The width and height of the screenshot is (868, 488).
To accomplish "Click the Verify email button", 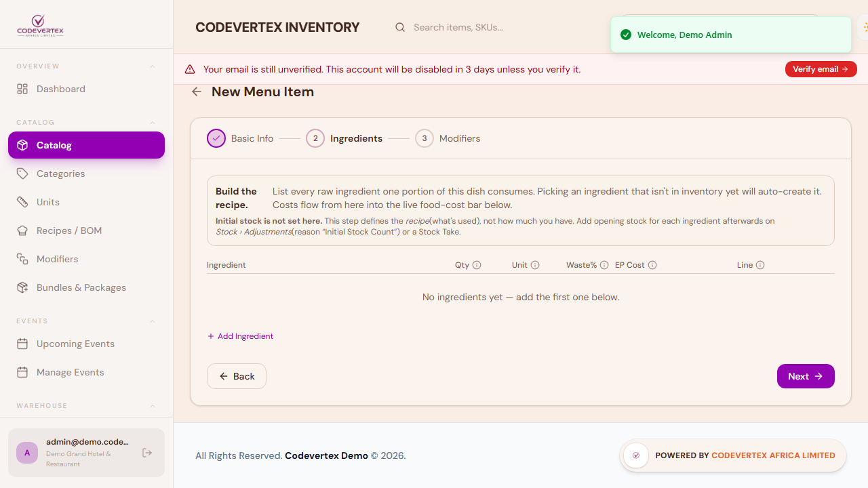I will click(821, 69).
